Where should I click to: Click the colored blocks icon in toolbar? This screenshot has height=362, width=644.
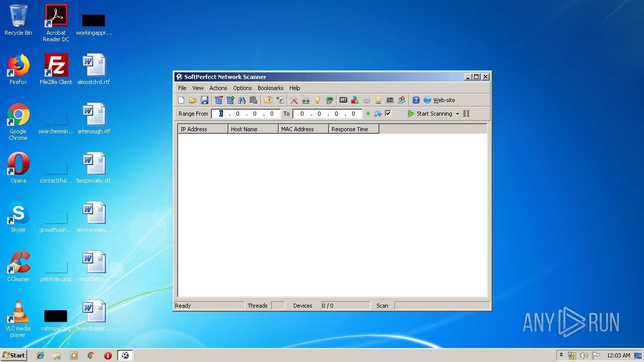click(355, 100)
